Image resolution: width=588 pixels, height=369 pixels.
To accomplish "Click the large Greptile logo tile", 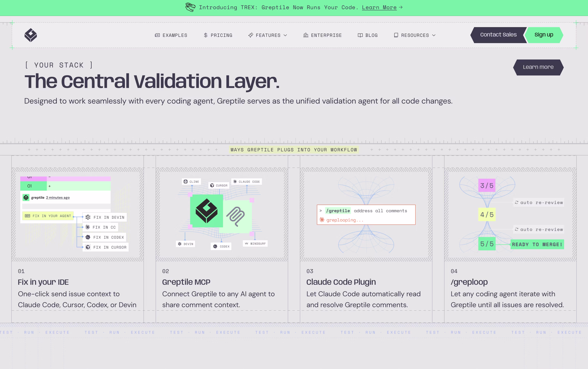I will (x=207, y=211).
